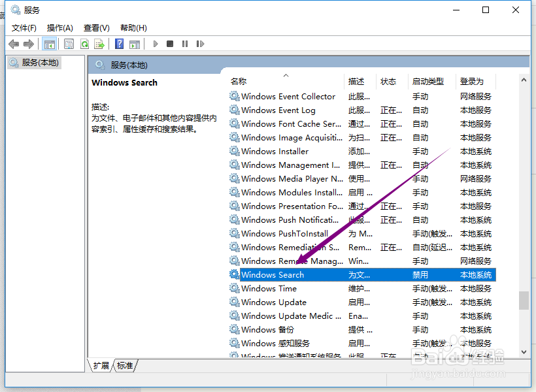Image resolution: width=536 pixels, height=392 pixels.
Task: Click the Restart Service icon
Action: tap(200, 44)
